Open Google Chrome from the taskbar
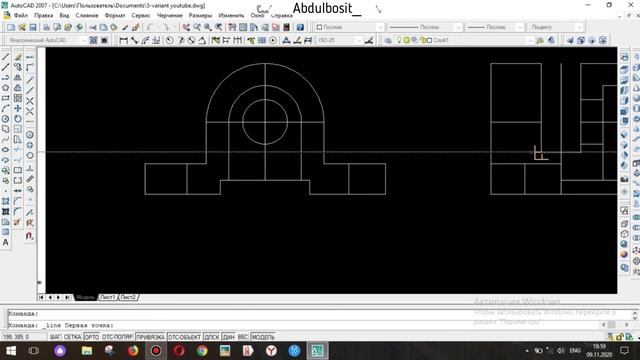 point(202,351)
